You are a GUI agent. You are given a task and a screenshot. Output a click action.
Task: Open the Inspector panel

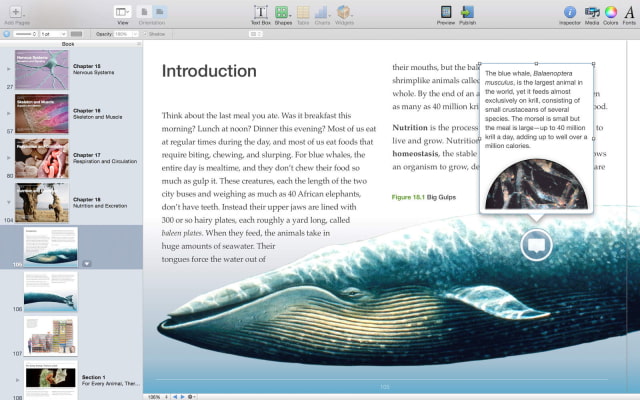(569, 12)
